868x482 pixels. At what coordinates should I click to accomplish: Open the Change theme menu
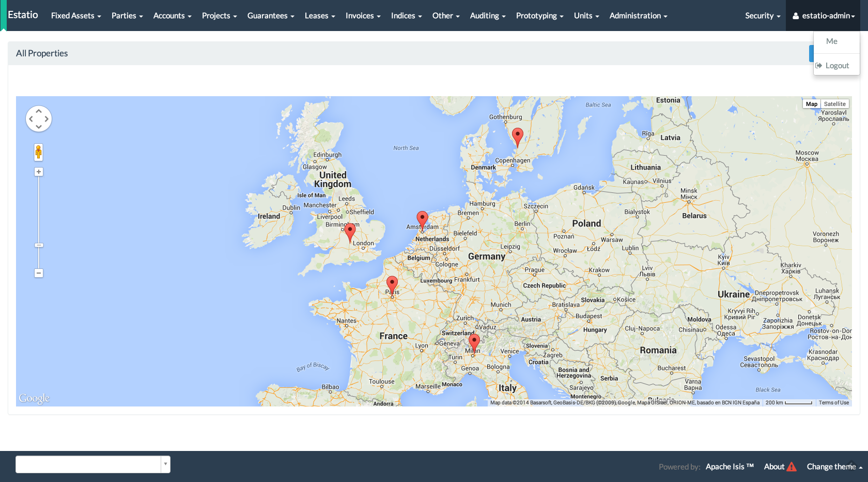click(x=834, y=466)
